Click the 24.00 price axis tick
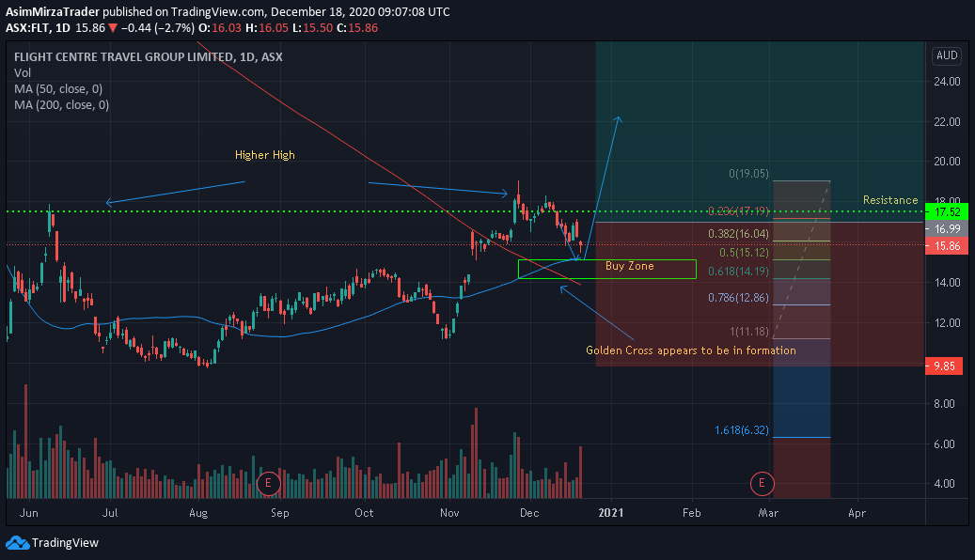Screen dimensions: 975x560 click(947, 82)
